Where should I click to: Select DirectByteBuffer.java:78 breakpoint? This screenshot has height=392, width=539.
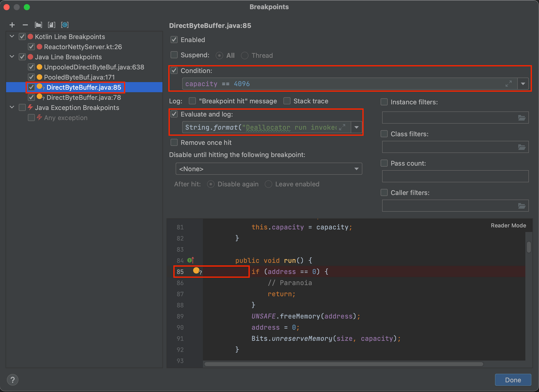[84, 98]
